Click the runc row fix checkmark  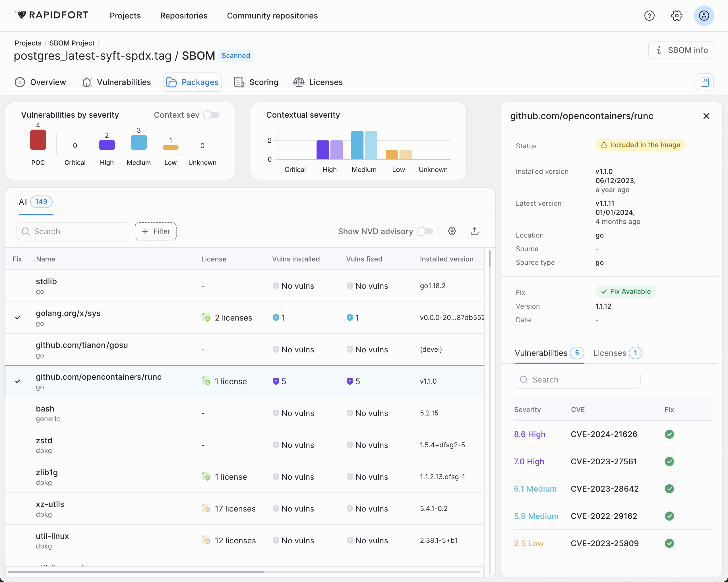tap(18, 381)
